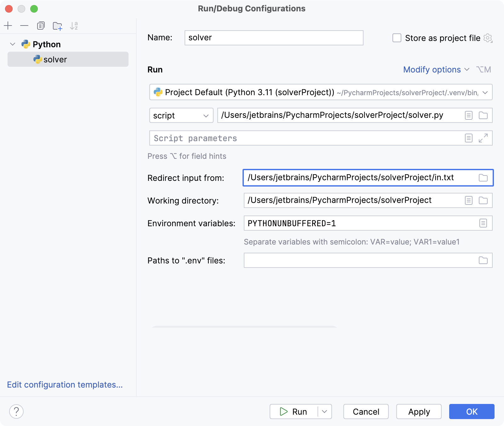Open the Python interpreter dropdown
Viewport: 504px width, 426px height.
coord(484,92)
